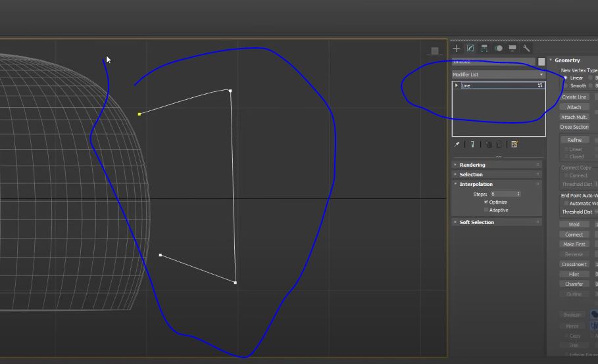Expand the Soft Selection rollout
Image resolution: width=598 pixels, height=364 pixels.
497,222
